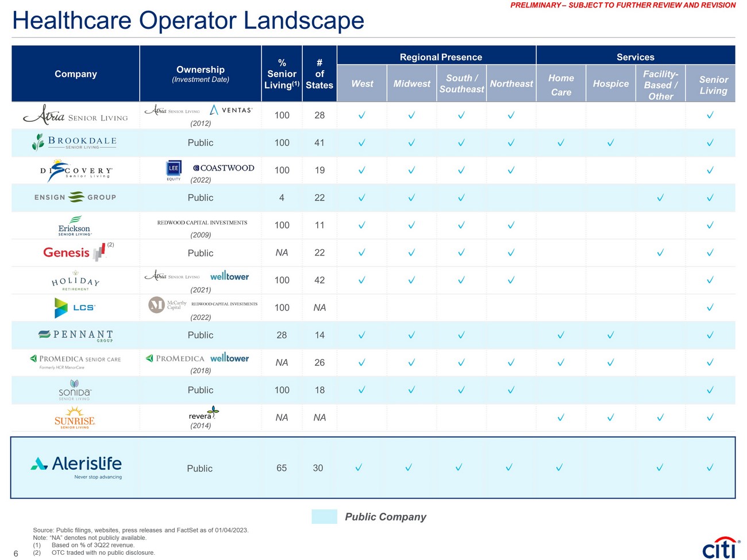The image size is (747, 560).
Task: Click the Brookdale Senior Living logo
Action: pyautogui.click(x=75, y=142)
